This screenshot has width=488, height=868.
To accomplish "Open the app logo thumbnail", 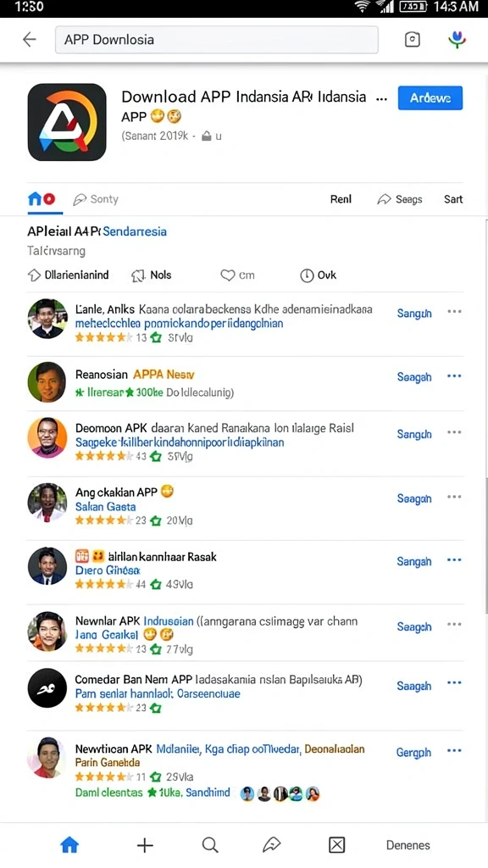I will click(x=67, y=122).
